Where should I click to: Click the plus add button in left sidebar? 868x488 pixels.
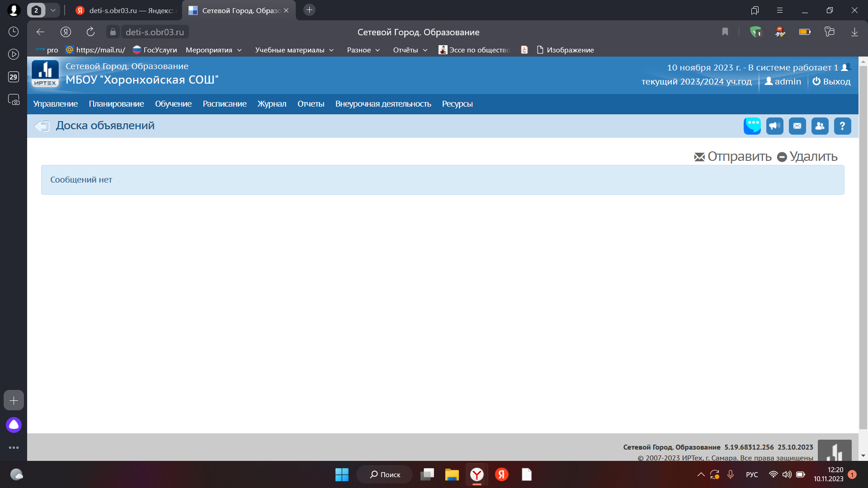(x=14, y=400)
